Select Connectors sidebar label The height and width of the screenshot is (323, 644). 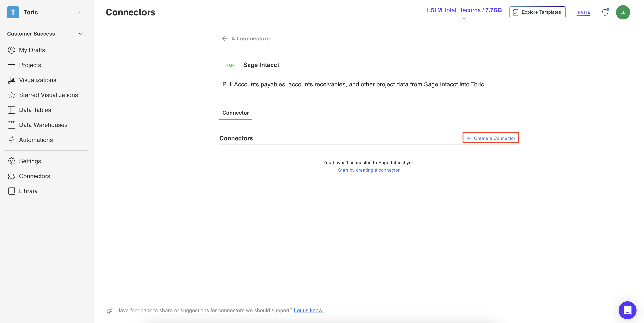tap(35, 176)
